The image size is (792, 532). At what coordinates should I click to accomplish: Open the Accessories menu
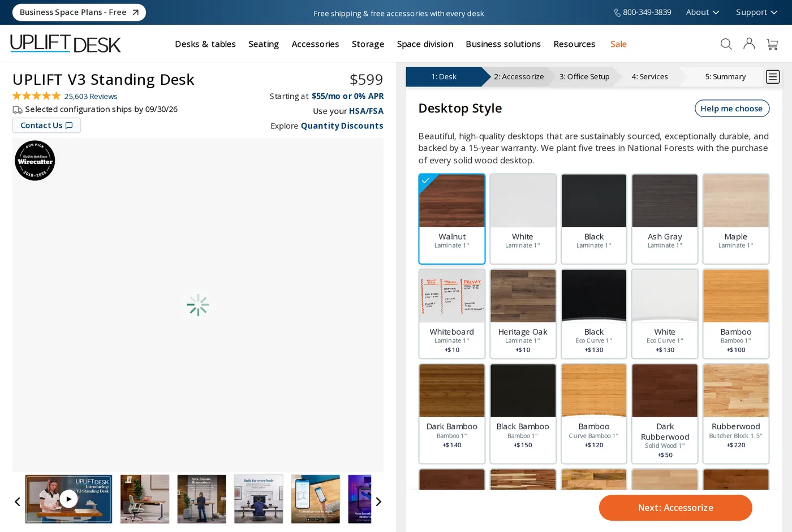315,44
